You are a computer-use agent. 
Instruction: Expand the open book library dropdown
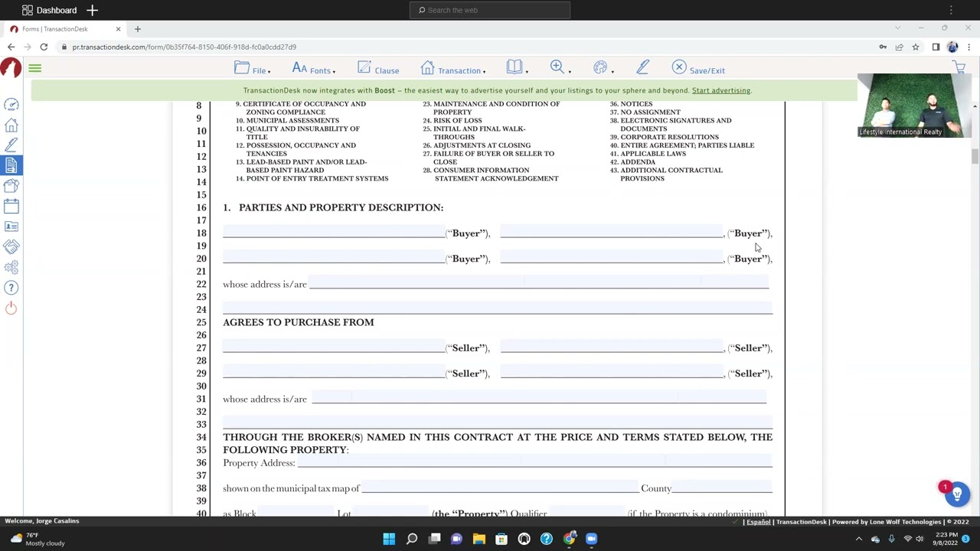517,69
